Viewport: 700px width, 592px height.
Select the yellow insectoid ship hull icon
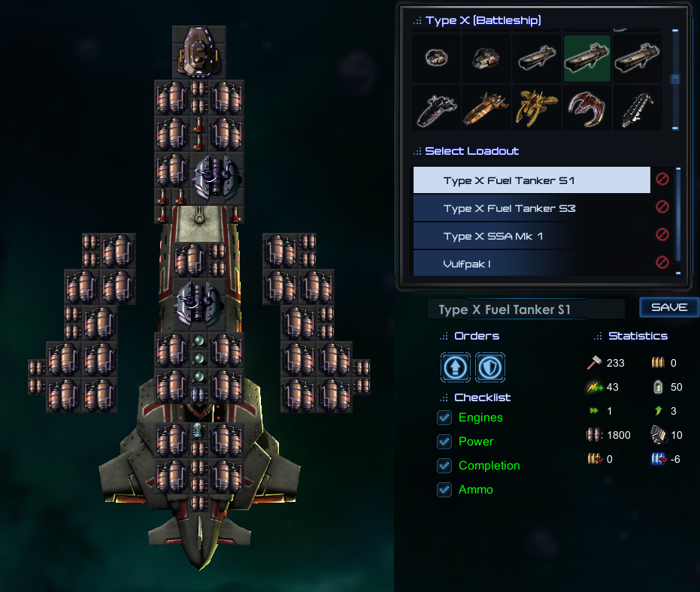(x=536, y=108)
